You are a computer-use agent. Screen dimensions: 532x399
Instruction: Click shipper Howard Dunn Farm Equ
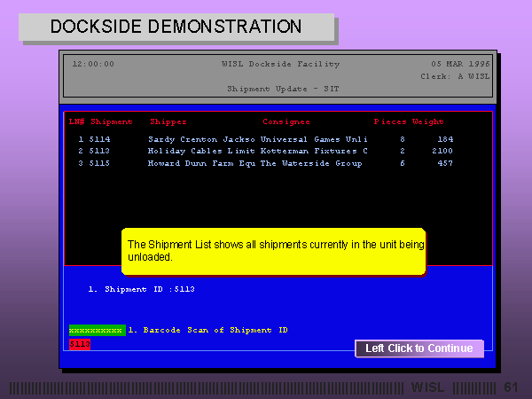[x=201, y=163]
